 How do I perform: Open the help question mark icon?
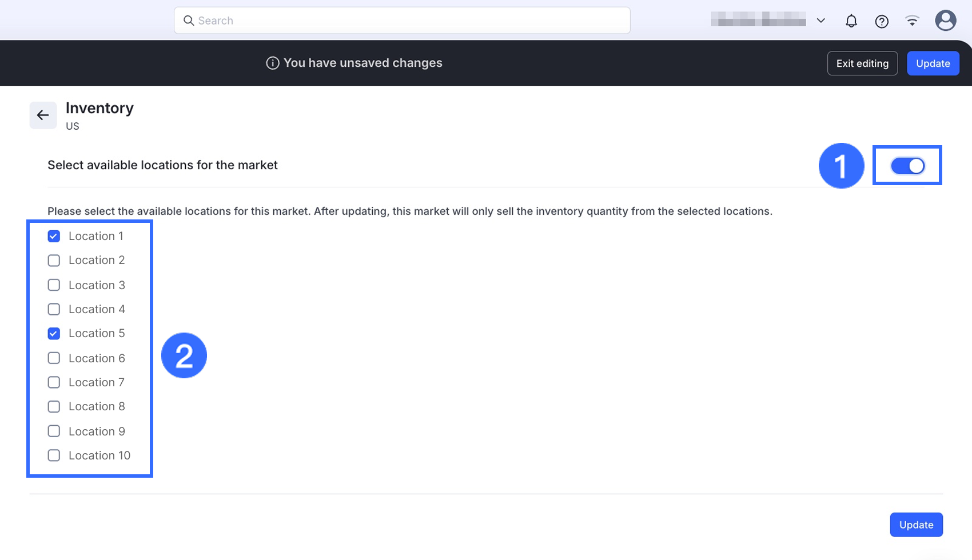(882, 21)
